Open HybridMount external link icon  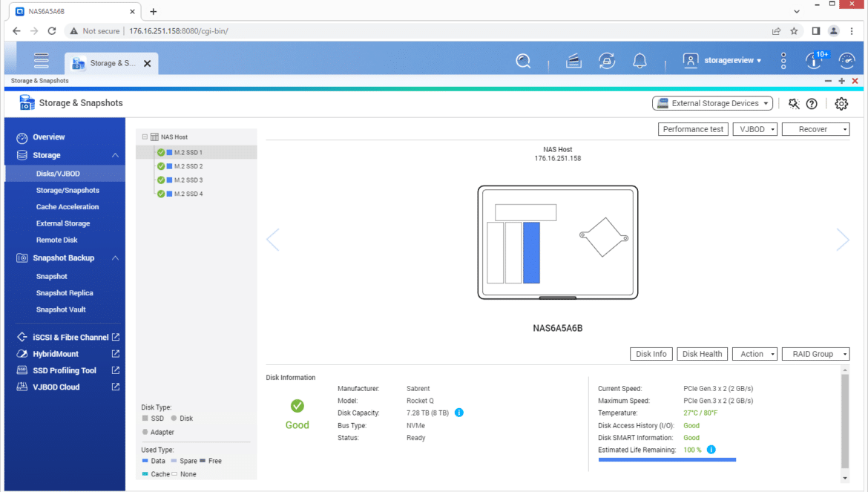(x=116, y=354)
